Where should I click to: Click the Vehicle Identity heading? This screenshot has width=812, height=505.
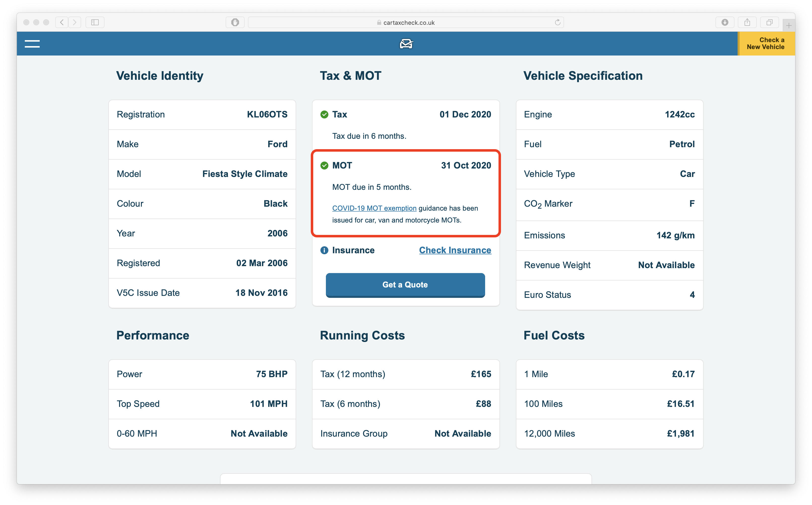tap(160, 76)
